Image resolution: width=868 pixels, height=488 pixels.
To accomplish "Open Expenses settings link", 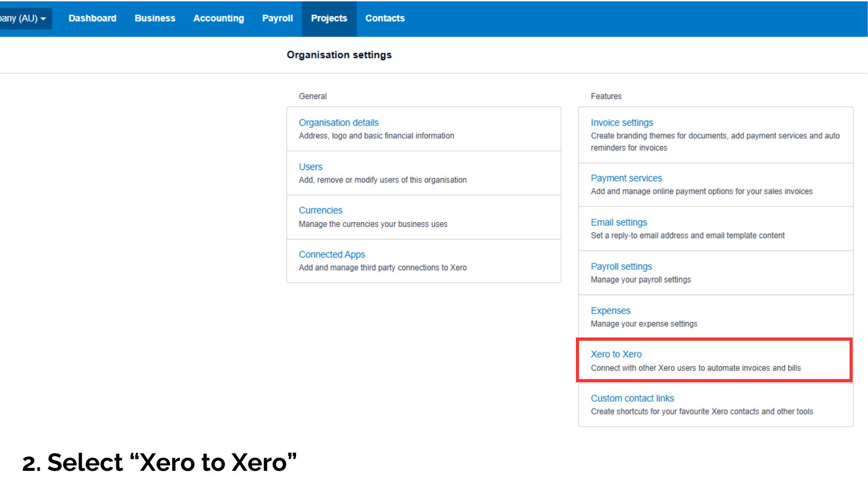I will pos(610,311).
